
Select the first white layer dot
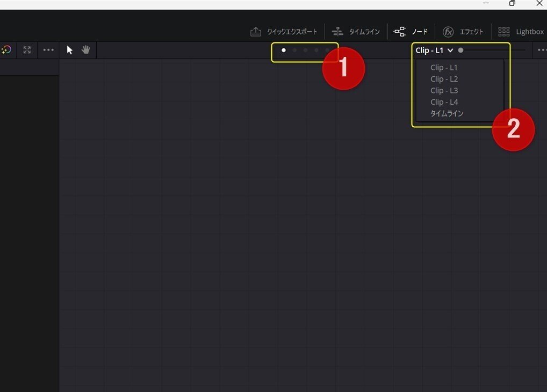[284, 50]
